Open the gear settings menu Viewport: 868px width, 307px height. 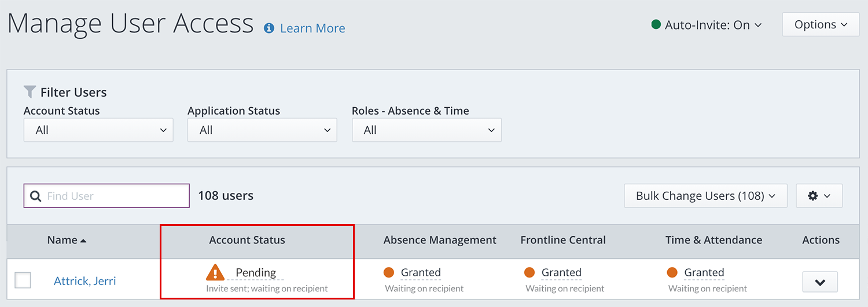(819, 196)
